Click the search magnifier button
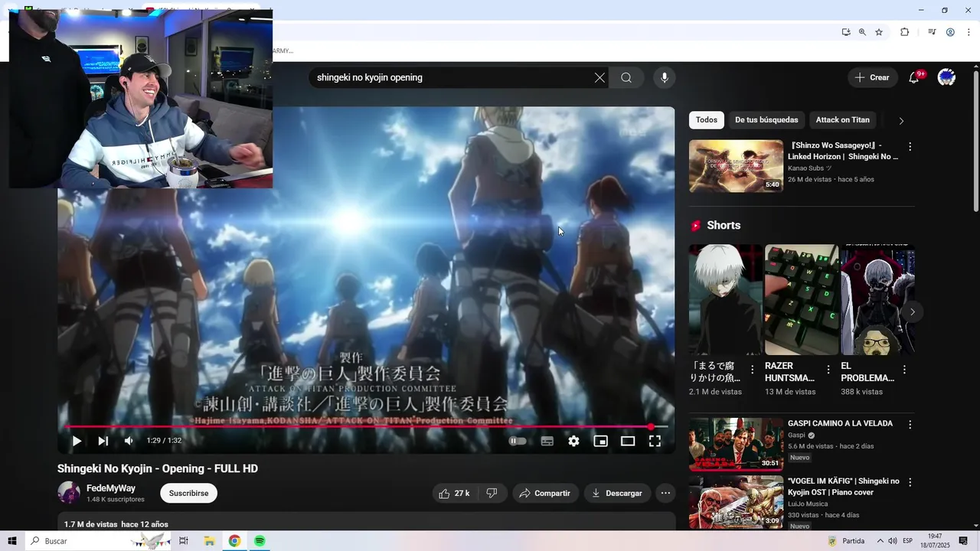The height and width of the screenshot is (551, 980). pos(626,77)
